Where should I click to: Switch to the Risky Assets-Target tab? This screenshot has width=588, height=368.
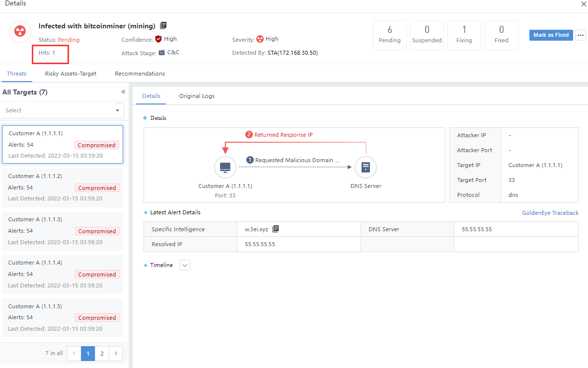pyautogui.click(x=71, y=74)
